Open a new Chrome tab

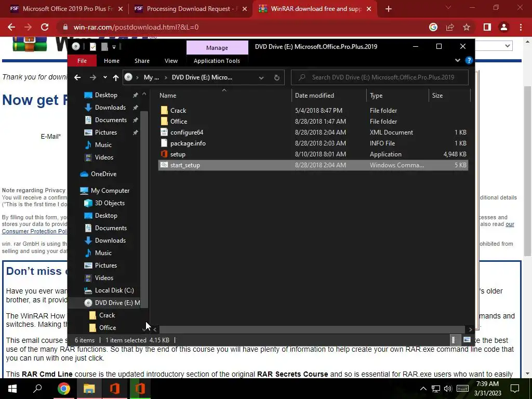(389, 9)
